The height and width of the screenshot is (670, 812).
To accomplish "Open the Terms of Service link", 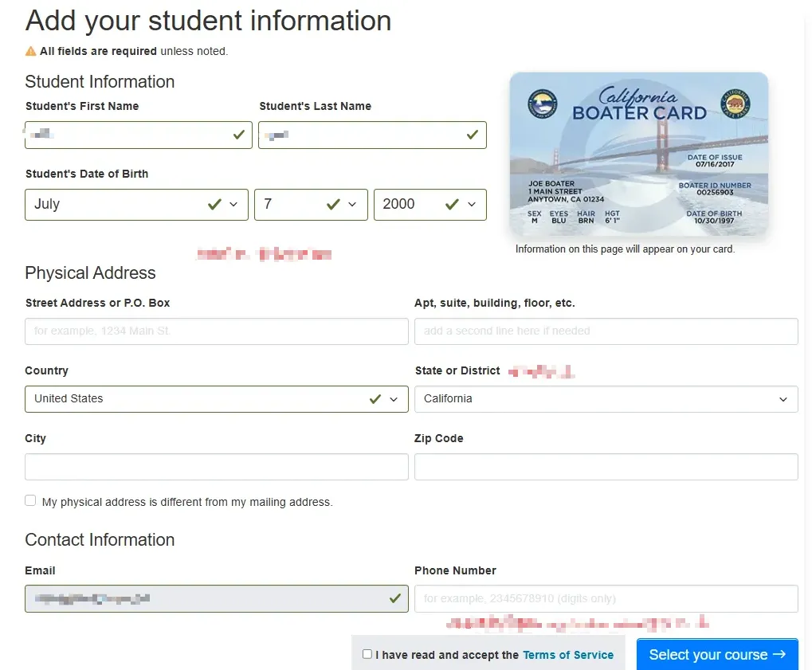I will point(568,655).
